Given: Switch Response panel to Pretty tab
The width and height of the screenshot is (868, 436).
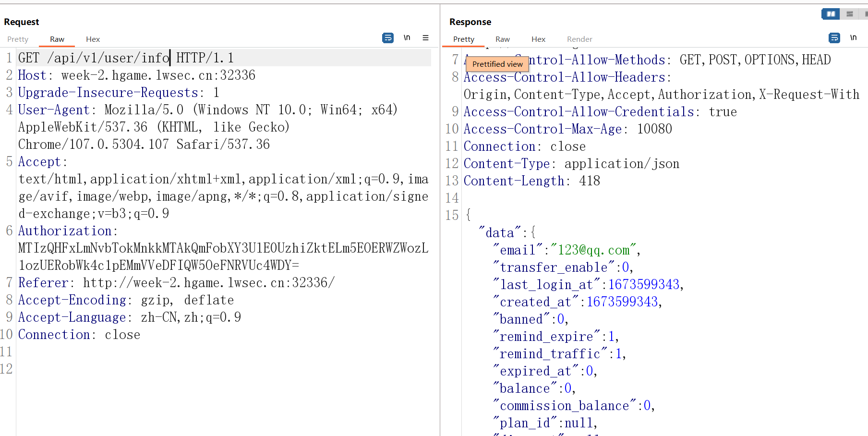Looking at the screenshot, I should [x=464, y=39].
